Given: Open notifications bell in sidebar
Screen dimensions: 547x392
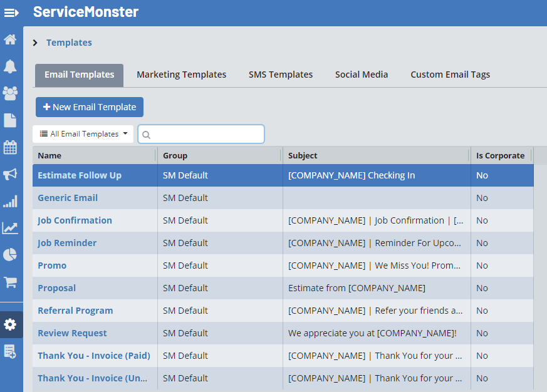Looking at the screenshot, I should pos(11,66).
